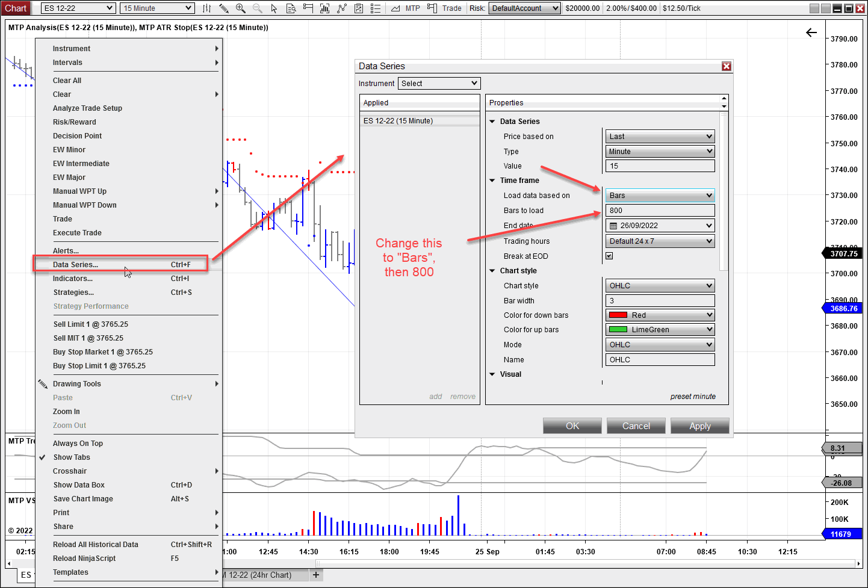Image resolution: width=868 pixels, height=588 pixels.
Task: Open the Data Box icon in toolbar
Action: coord(291,8)
